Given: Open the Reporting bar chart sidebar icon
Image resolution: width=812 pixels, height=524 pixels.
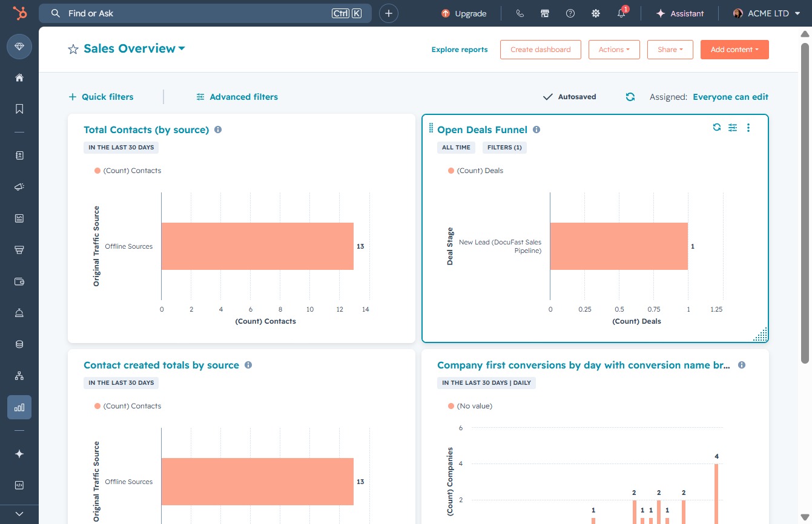Looking at the screenshot, I should pyautogui.click(x=19, y=407).
